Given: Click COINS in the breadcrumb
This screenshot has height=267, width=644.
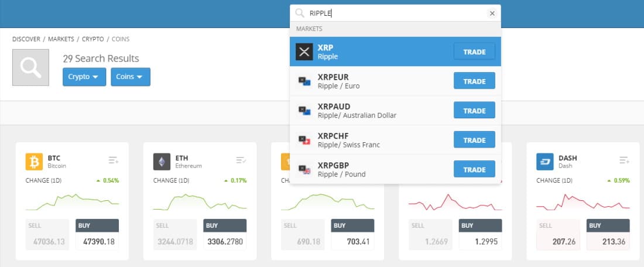Looking at the screenshot, I should click(x=121, y=39).
